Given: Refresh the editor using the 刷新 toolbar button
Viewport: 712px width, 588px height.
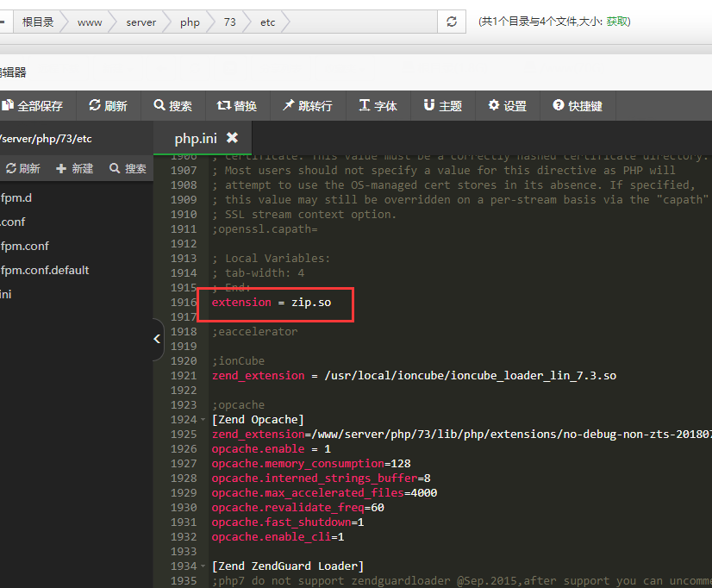Looking at the screenshot, I should tap(109, 106).
